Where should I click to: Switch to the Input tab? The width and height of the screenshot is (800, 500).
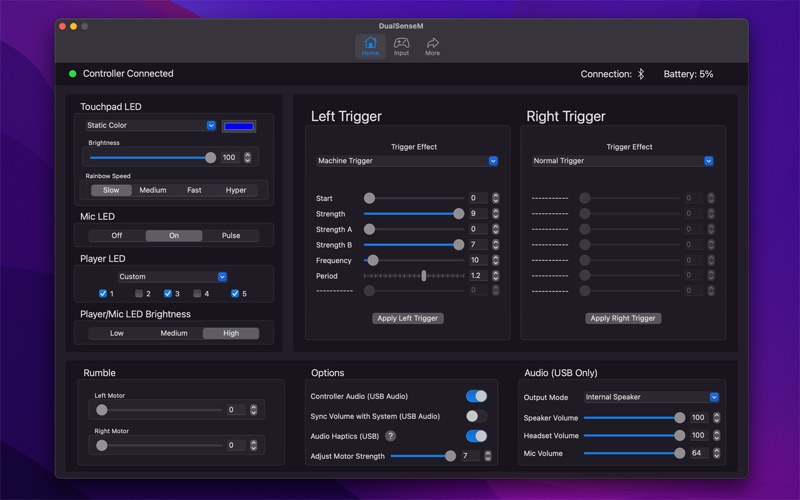402,46
